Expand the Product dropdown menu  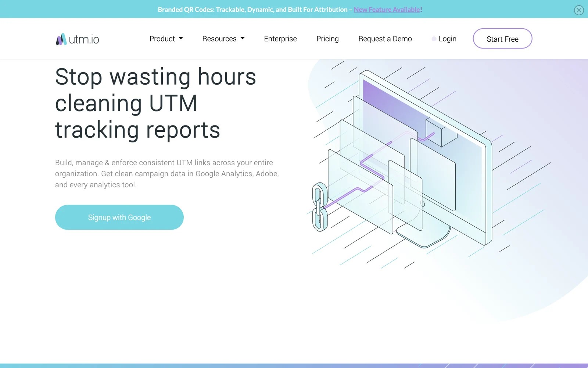point(166,39)
